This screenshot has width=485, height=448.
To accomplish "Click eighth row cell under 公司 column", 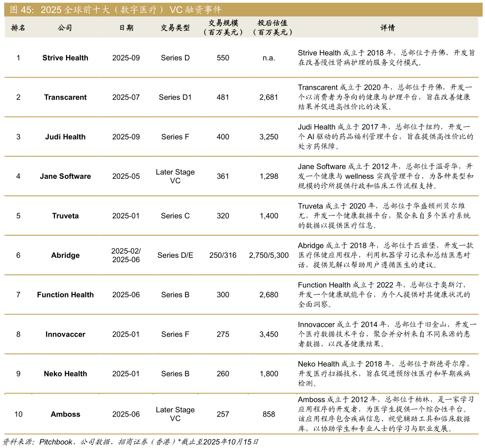I will (65, 334).
